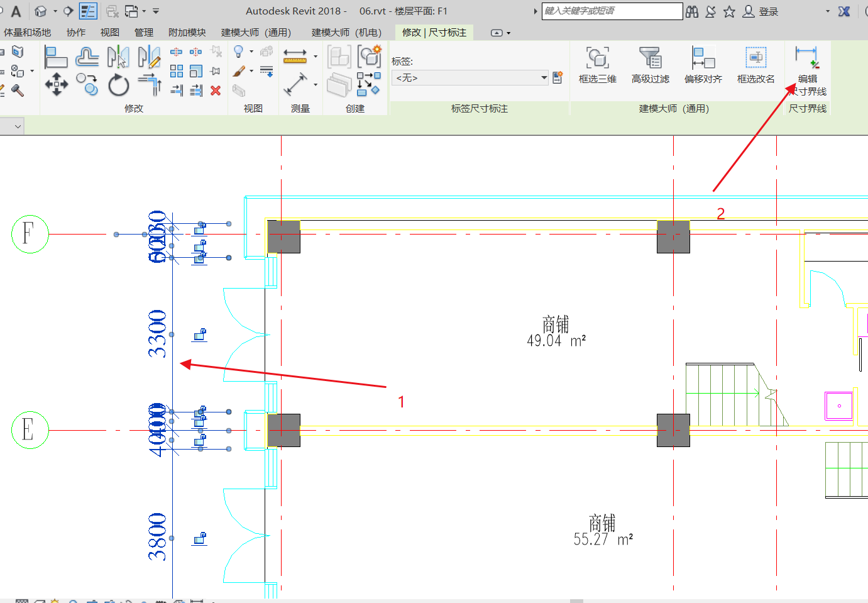The width and height of the screenshot is (868, 603).
Task: Toggle the lock icon beside the 3800 dimension
Action: coord(200,538)
